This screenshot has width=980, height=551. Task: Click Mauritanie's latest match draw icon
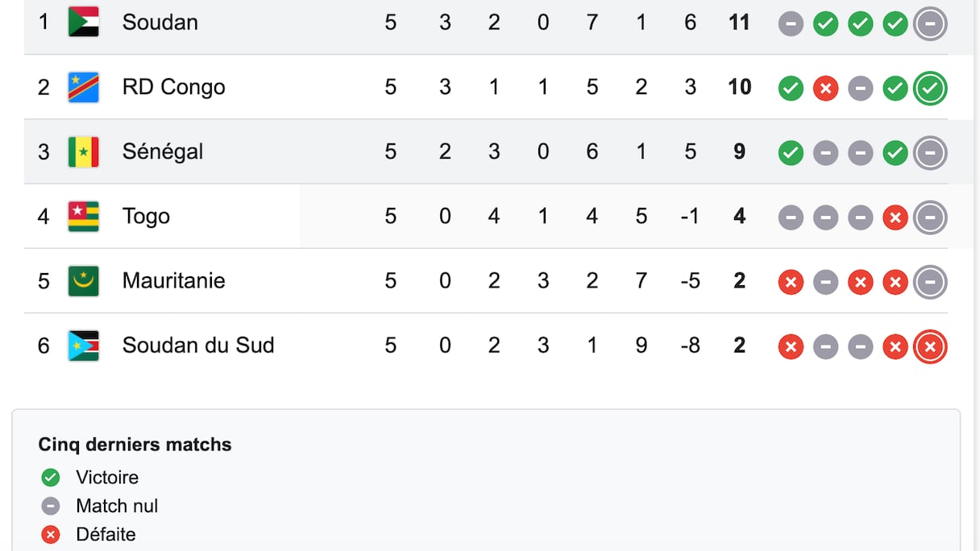[x=930, y=283]
